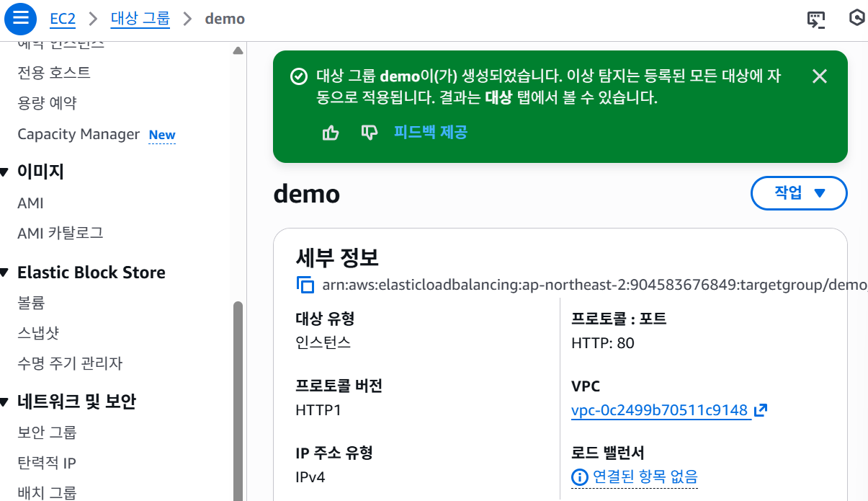Click demo in the breadcrumb
This screenshot has height=501, width=868.
click(x=225, y=19)
